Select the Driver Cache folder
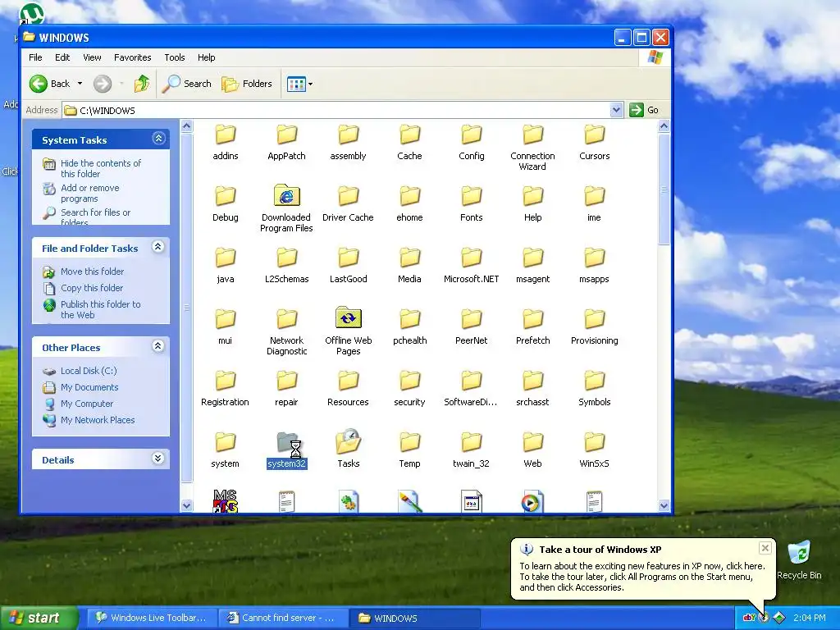The image size is (840, 630). (348, 203)
